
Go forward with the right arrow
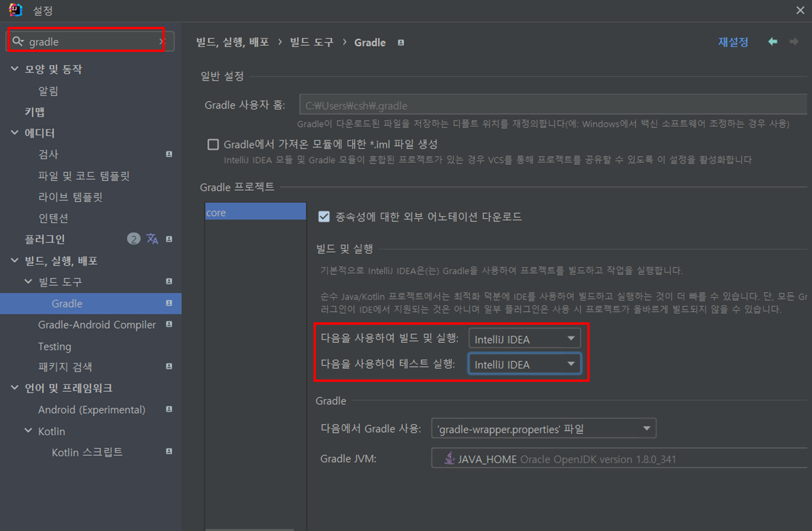(x=794, y=42)
